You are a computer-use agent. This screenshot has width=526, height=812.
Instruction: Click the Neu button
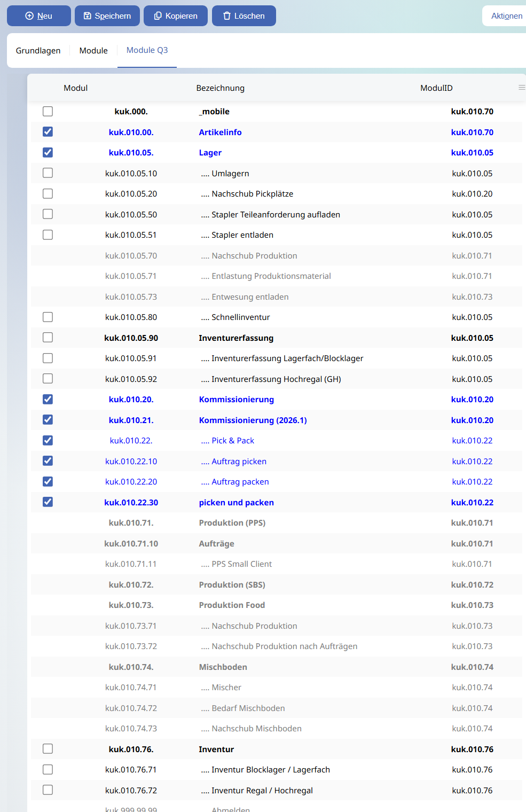pyautogui.click(x=39, y=16)
